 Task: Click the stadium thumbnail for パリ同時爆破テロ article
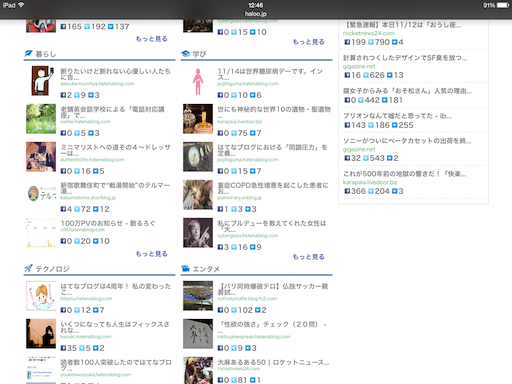[198, 296]
